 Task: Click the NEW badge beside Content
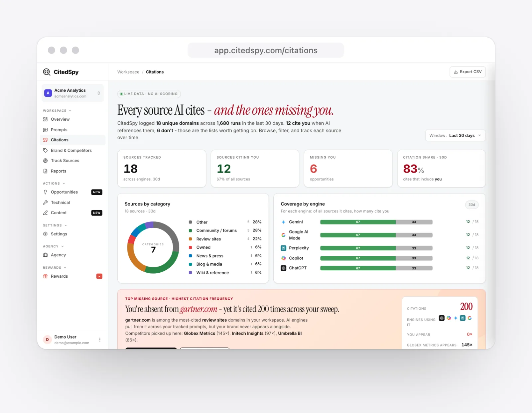97,213
